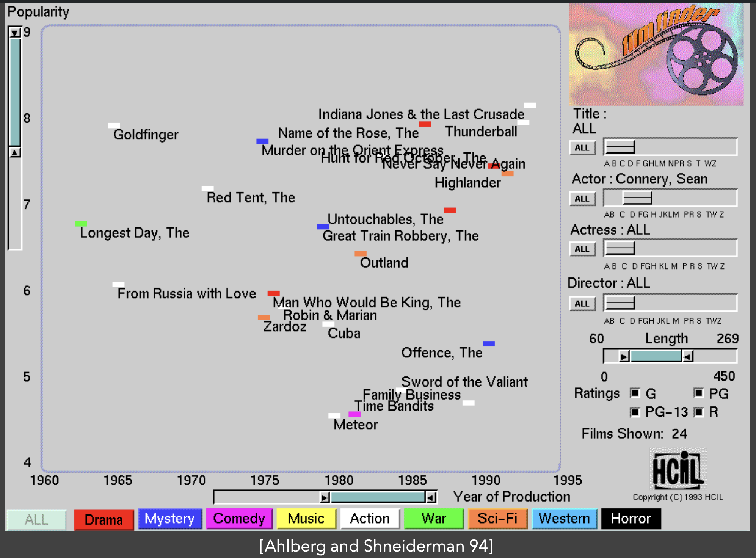This screenshot has width=756, height=558.
Task: Toggle the G rating checkbox
Action: click(x=635, y=393)
